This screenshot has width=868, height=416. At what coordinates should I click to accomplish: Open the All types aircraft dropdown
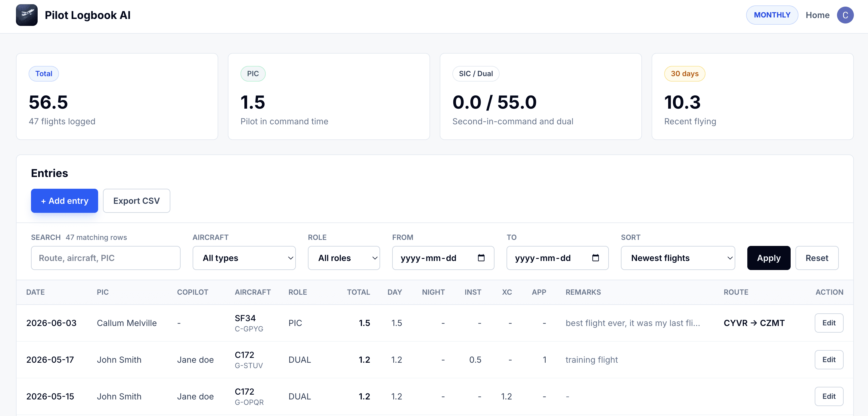pos(244,258)
